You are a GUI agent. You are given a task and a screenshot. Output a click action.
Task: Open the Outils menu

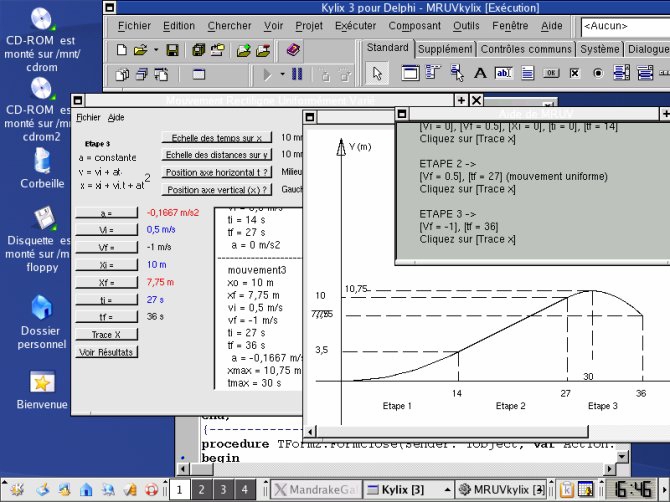click(466, 26)
